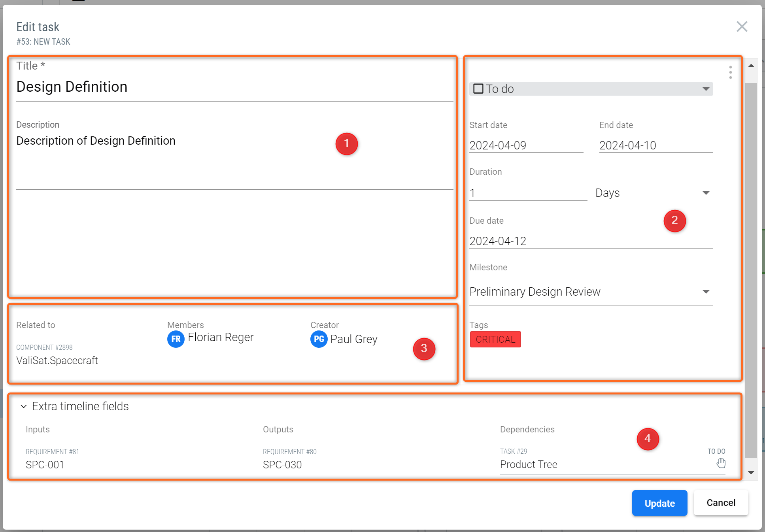Viewport: 765px width, 532px height.
Task: Click the 'TASK #29' label
Action: point(514,451)
